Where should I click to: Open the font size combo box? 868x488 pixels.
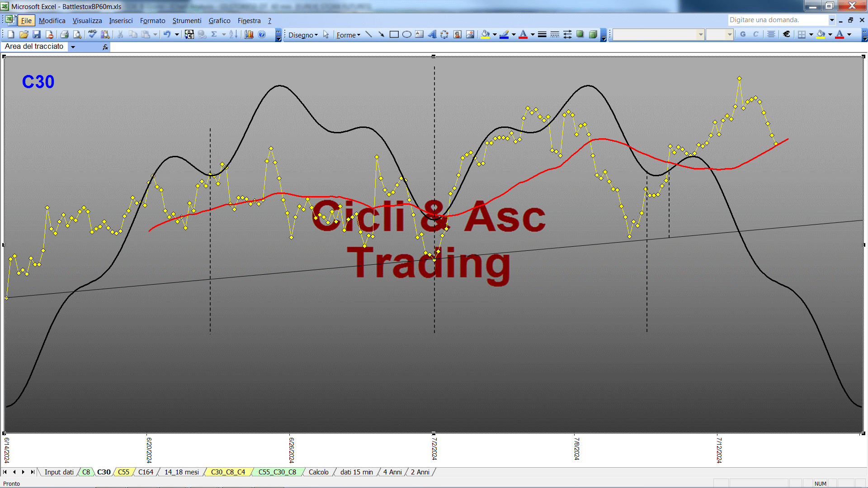[x=719, y=34]
